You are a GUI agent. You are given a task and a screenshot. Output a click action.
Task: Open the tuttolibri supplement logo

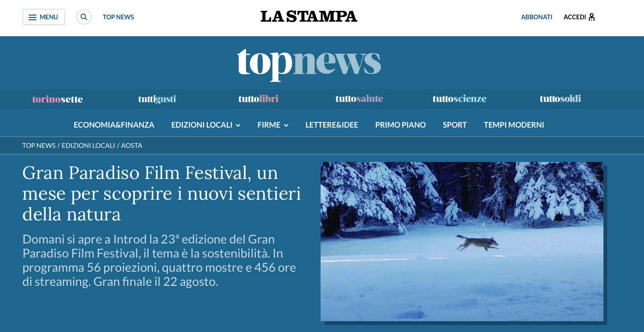tap(258, 99)
